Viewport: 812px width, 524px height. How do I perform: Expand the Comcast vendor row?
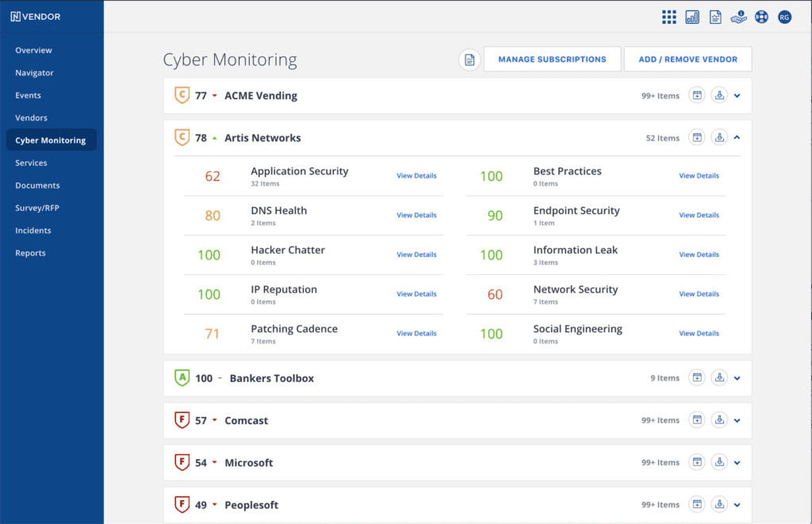737,420
